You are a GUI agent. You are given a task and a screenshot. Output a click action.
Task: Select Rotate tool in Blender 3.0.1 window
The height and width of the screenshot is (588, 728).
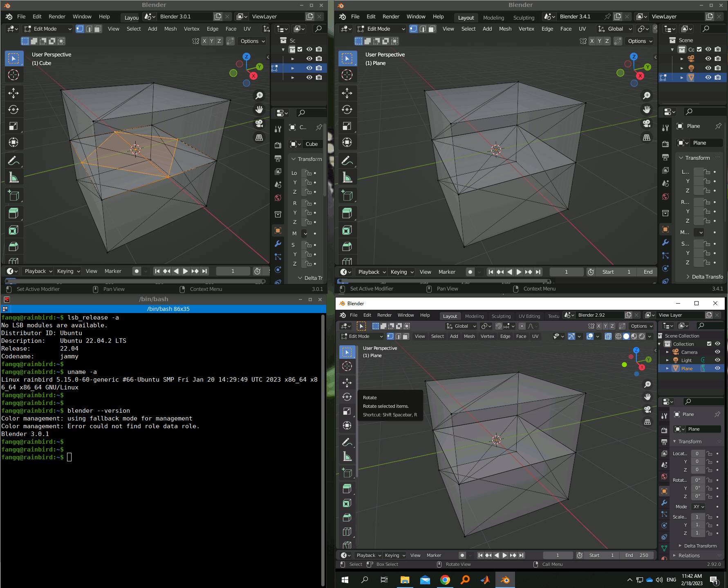click(x=13, y=110)
